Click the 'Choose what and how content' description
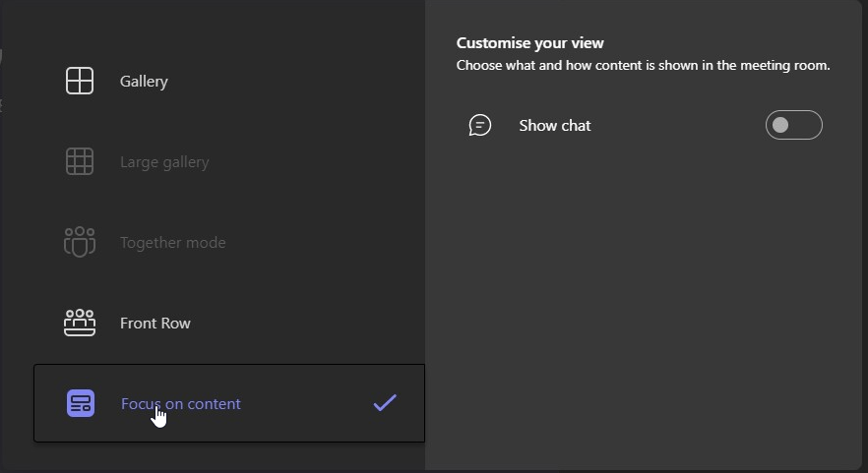Viewport: 868px width, 473px height. (643, 66)
